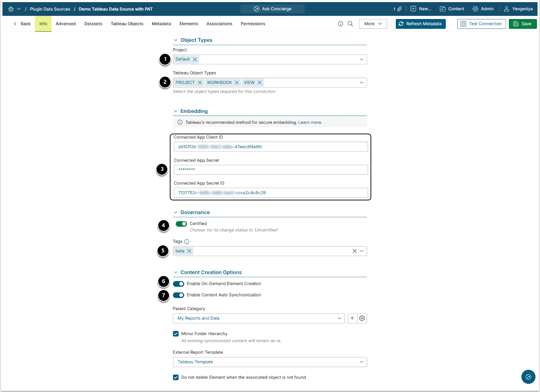The width and height of the screenshot is (540, 392).
Task: Clear all tags with the X icon
Action: click(354, 251)
